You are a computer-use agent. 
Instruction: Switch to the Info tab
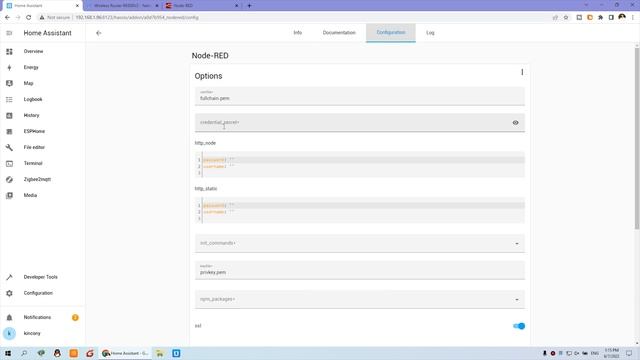(298, 33)
